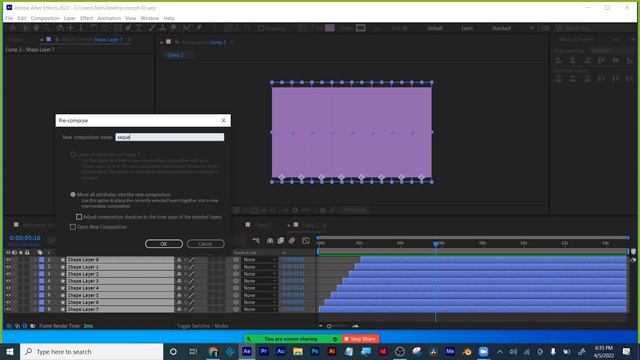Open Parent dropdown for Shape Layer 7
The width and height of the screenshot is (640, 360).
260,309
